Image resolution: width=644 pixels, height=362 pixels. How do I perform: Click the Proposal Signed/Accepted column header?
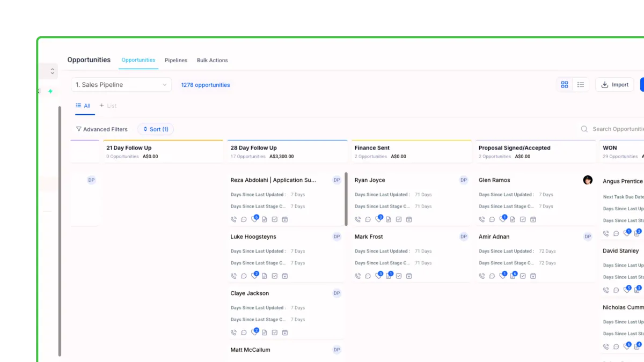coord(536,152)
